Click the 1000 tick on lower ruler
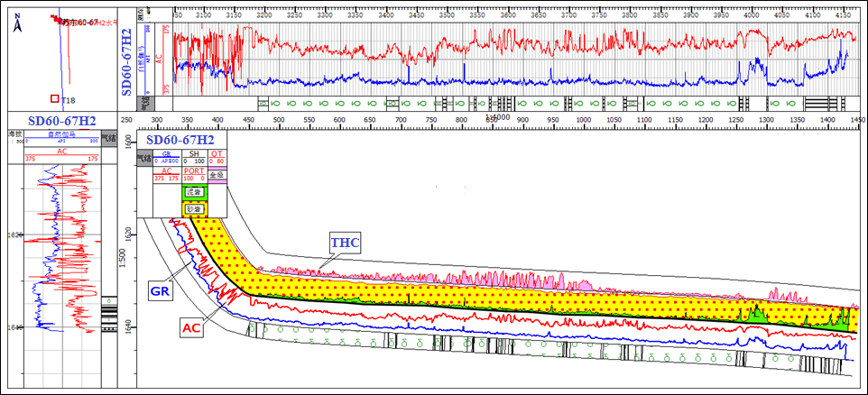Screen dimensions: 868x395 [x=583, y=120]
